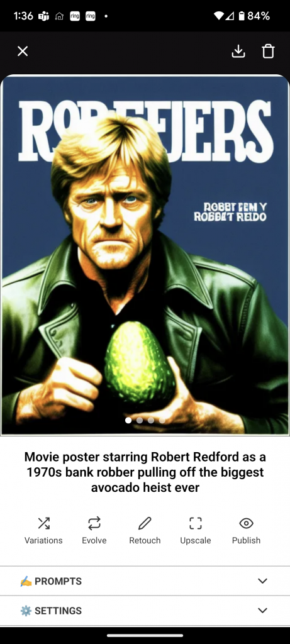Tap the Teams notification icon in status bar
290x644 pixels.
(43, 16)
